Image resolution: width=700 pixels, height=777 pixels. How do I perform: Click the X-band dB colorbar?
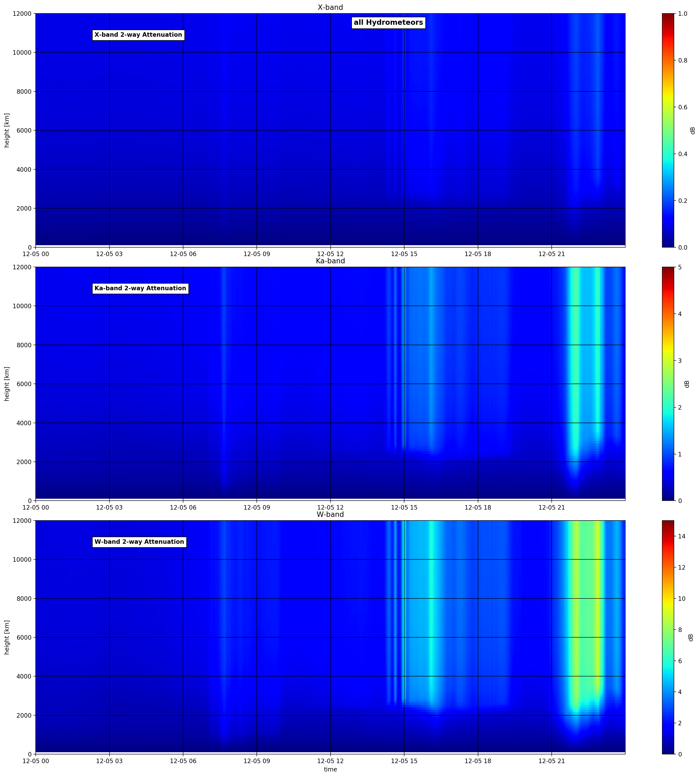point(668,130)
